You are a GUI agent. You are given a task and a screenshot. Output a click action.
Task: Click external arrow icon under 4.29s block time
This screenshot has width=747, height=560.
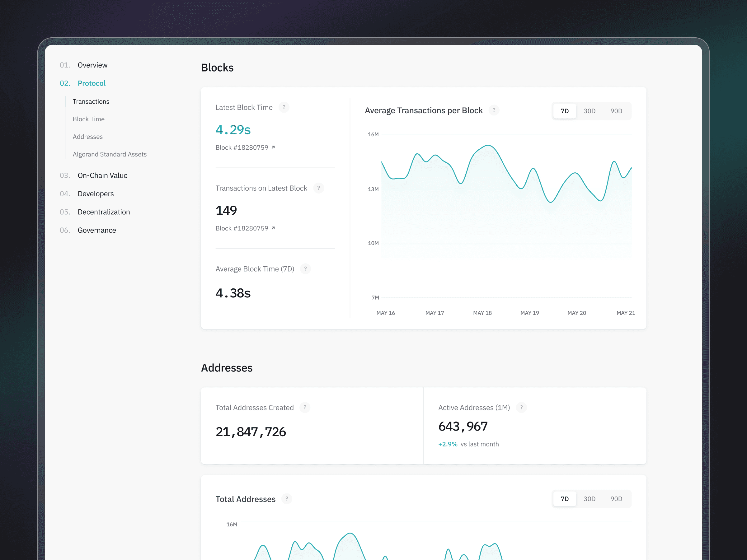tap(273, 147)
